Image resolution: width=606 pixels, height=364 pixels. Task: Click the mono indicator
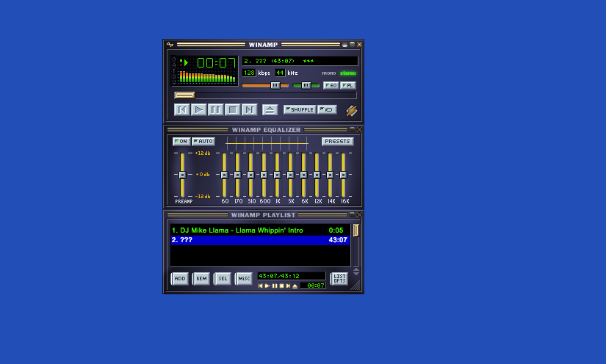click(329, 73)
